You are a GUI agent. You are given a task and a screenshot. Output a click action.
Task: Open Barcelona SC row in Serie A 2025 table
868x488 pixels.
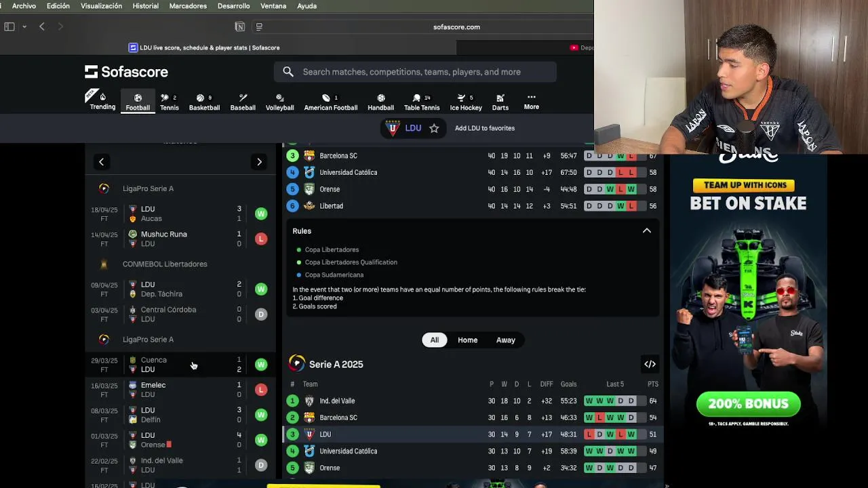pos(473,418)
